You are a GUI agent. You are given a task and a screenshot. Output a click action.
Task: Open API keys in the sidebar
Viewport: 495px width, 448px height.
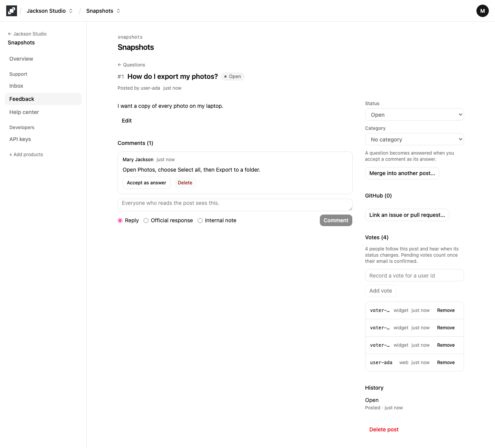(43, 139)
